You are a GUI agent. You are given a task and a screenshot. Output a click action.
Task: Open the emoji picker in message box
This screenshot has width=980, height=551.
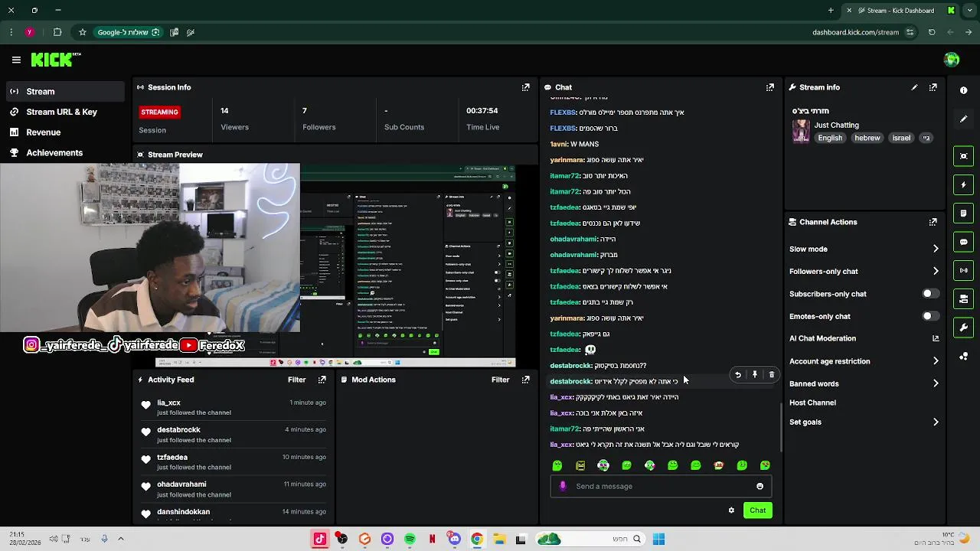click(759, 486)
